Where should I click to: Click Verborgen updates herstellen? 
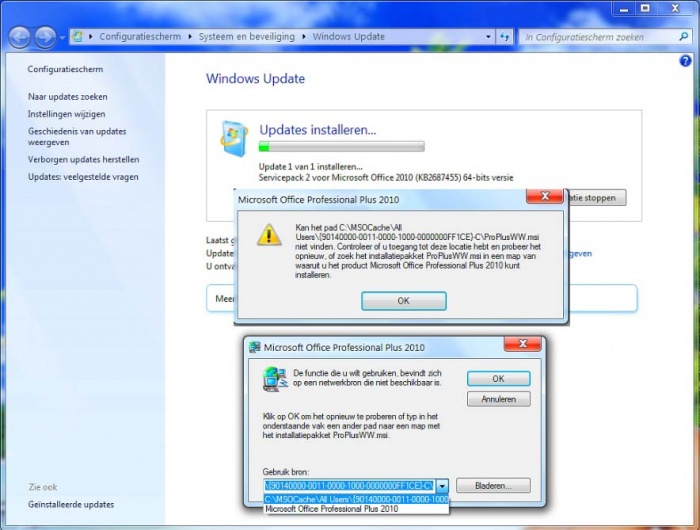point(83,159)
